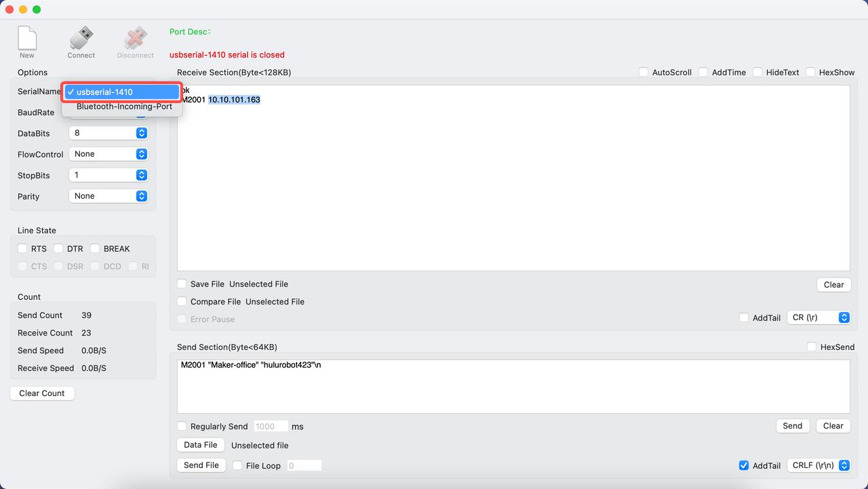Click the Send button
The width and height of the screenshot is (868, 489).
(x=793, y=426)
